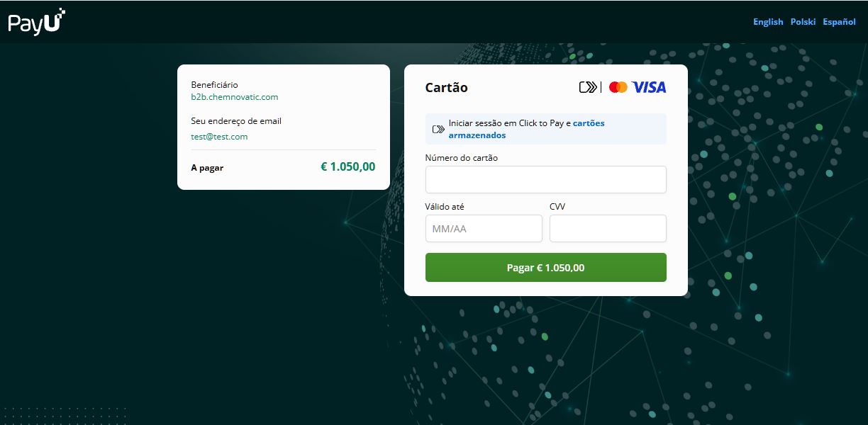Image resolution: width=868 pixels, height=425 pixels.
Task: Click the green € 1.050,00 amount in summary
Action: [347, 167]
